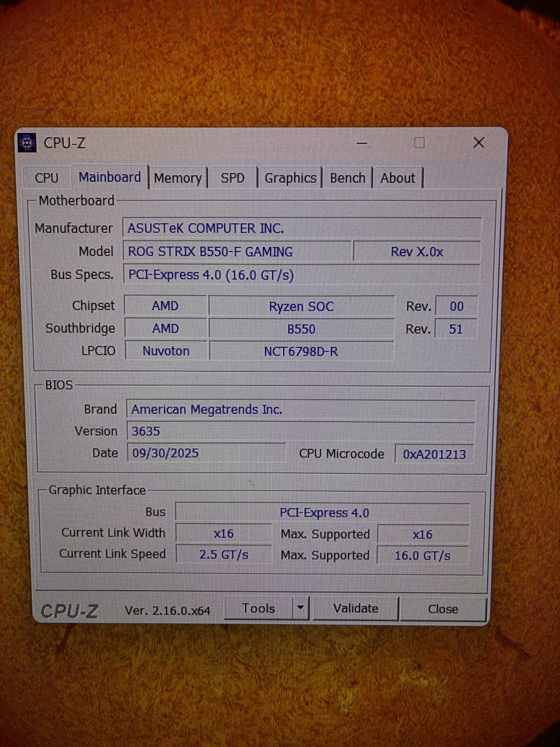Click the Tools button
Viewport: 560px width, 747px height.
pos(258,608)
